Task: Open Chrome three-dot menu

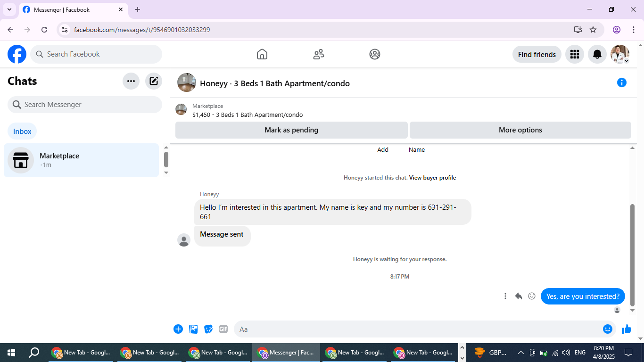Action: (x=634, y=30)
